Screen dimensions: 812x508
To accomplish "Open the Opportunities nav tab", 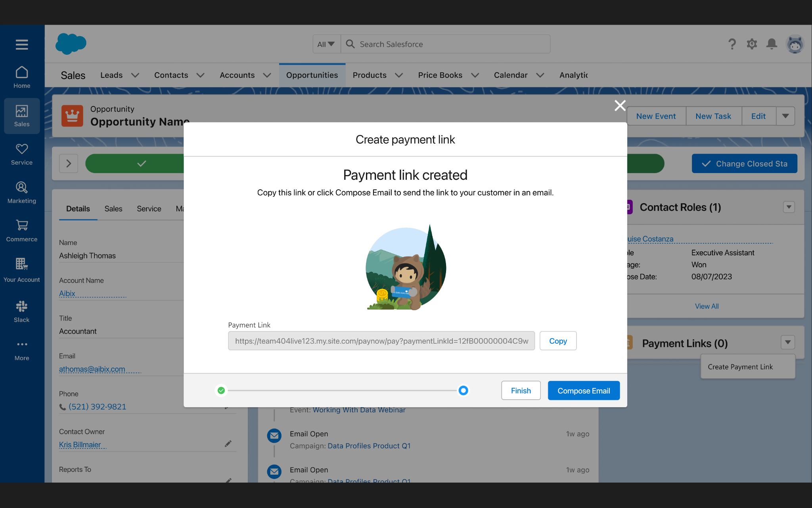I will coord(312,75).
